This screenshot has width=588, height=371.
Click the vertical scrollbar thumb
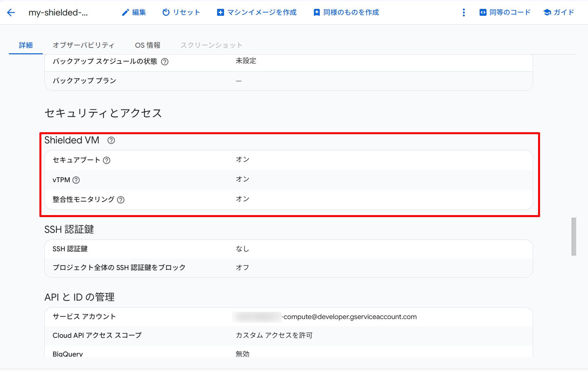pos(574,236)
